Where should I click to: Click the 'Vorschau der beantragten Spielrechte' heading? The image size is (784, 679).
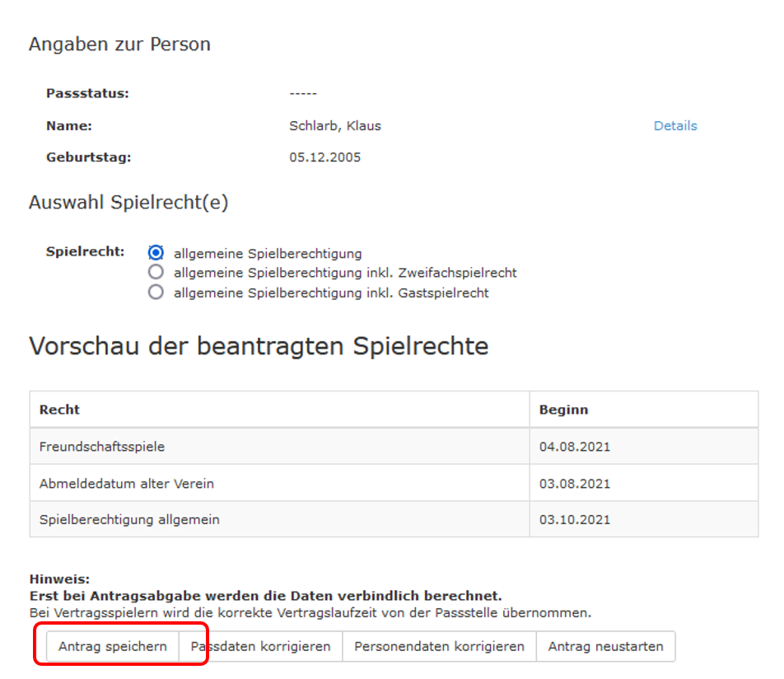259,346
